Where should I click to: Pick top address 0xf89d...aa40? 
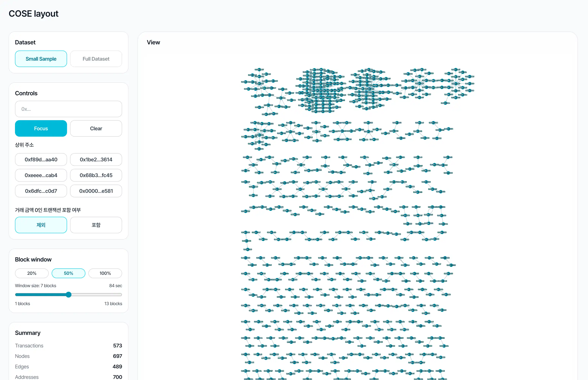click(41, 159)
